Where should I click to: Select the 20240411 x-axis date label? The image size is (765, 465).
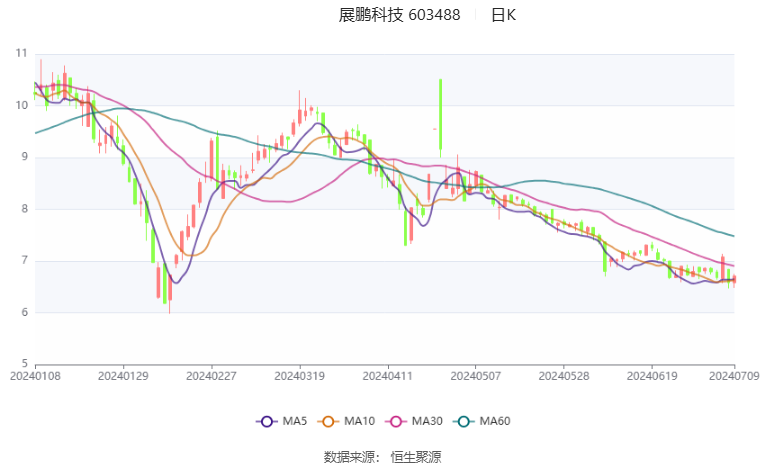[x=387, y=376]
